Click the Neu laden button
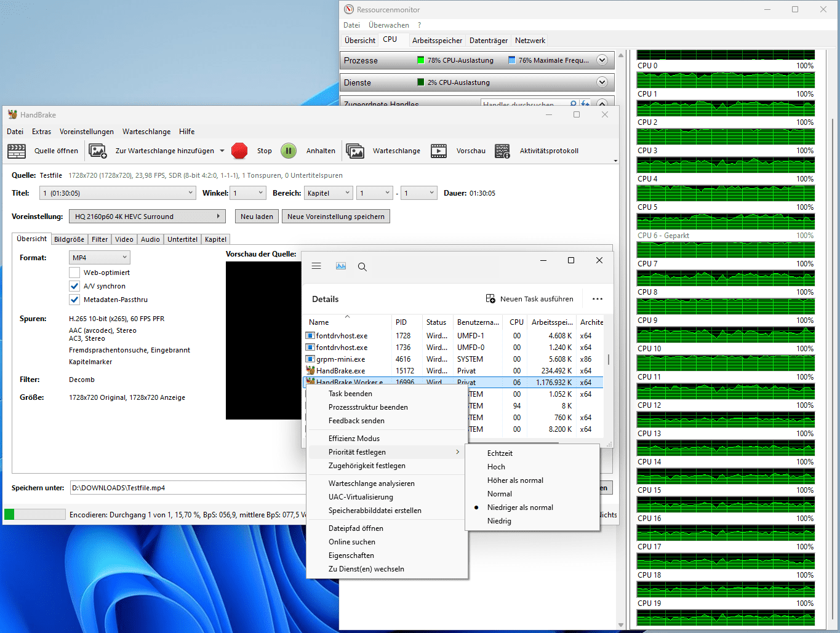Image resolution: width=840 pixels, height=633 pixels. click(257, 217)
